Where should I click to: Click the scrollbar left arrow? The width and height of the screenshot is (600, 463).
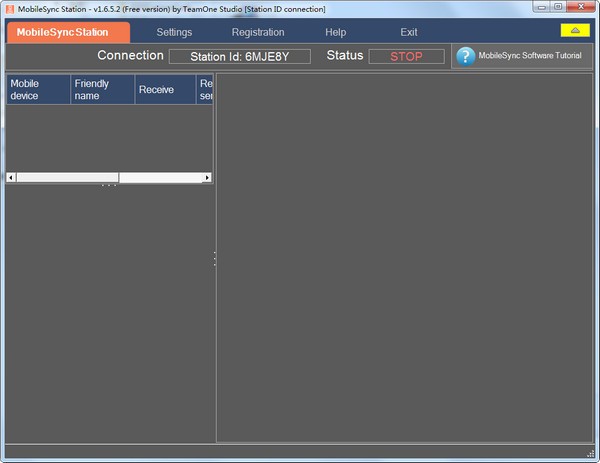pos(11,178)
